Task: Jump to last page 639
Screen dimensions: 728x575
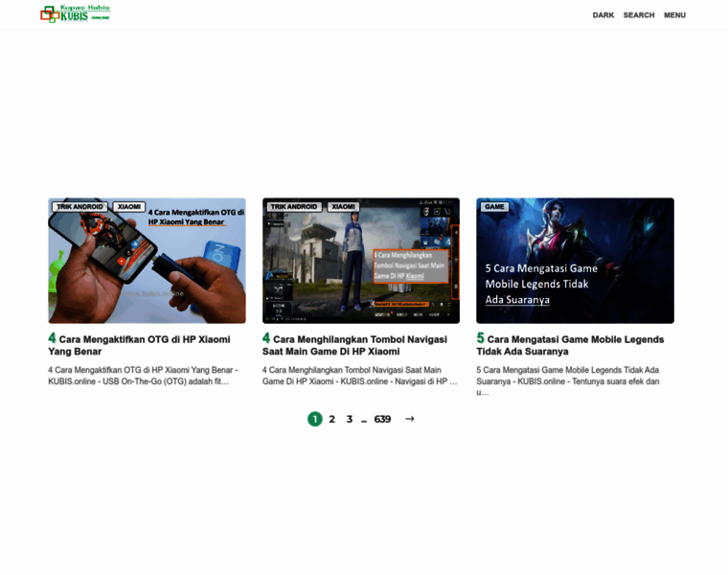Action: pos(382,419)
